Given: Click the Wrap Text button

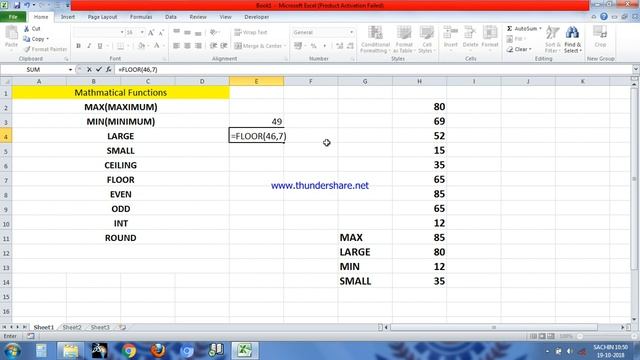Looking at the screenshot, I should 251,32.
